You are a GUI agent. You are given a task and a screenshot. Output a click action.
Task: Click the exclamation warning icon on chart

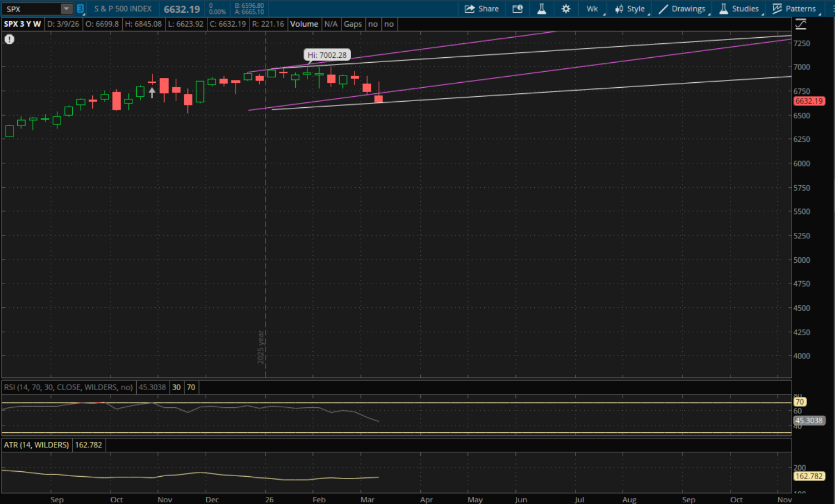point(9,39)
